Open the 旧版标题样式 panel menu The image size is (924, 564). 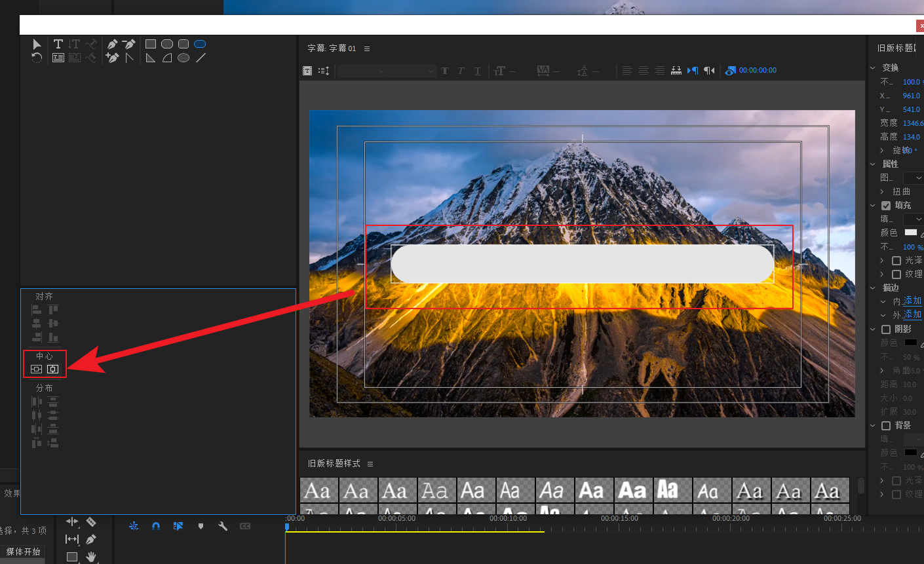[370, 464]
